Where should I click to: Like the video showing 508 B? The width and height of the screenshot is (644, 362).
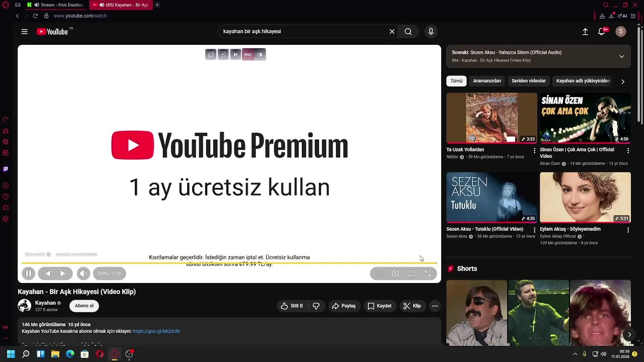click(x=292, y=306)
